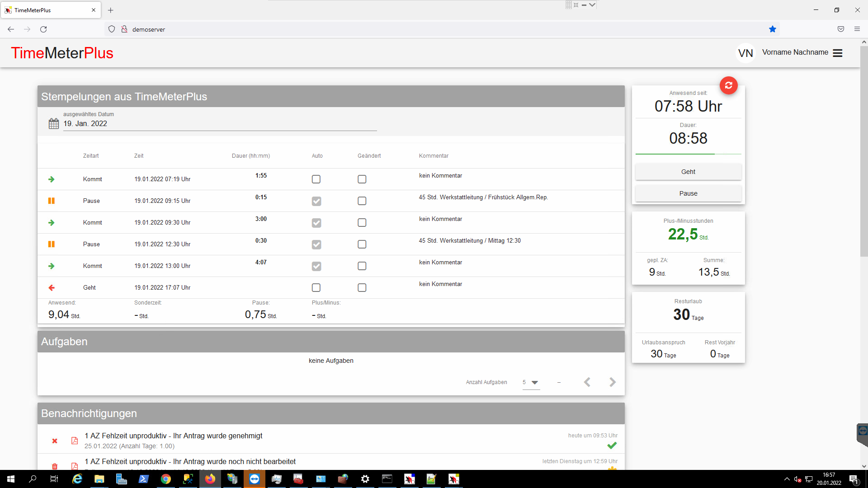Click the red X on the approved notification
Image resolution: width=868 pixels, height=488 pixels.
(x=55, y=441)
